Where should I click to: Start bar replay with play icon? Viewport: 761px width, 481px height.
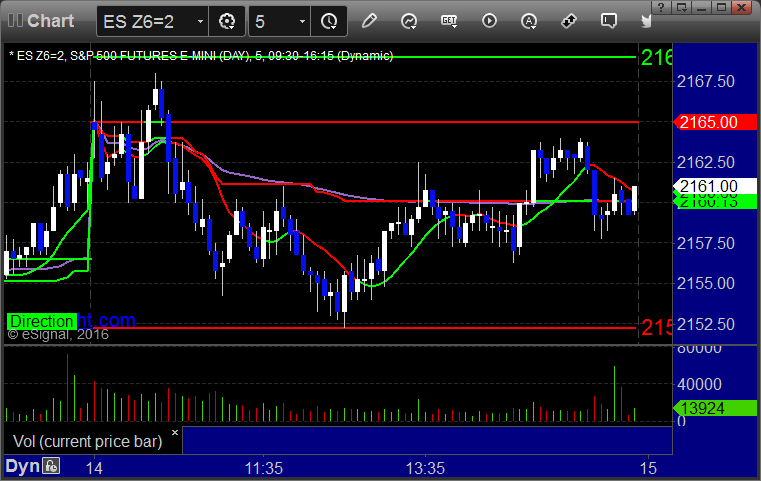(x=489, y=21)
